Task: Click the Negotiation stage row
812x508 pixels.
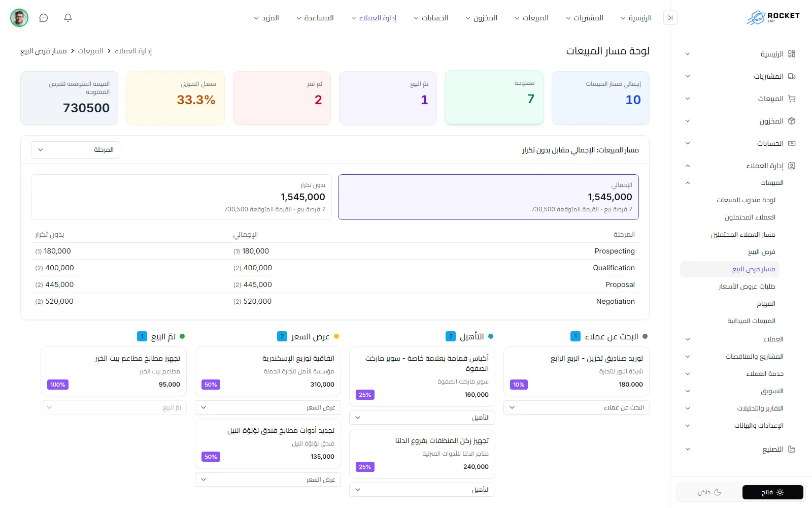Action: point(335,301)
